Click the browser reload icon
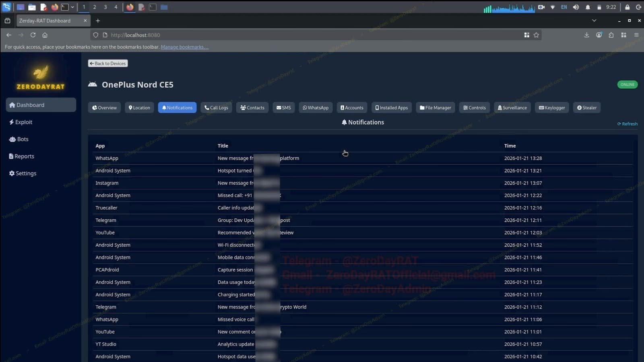644x362 pixels. click(x=33, y=35)
